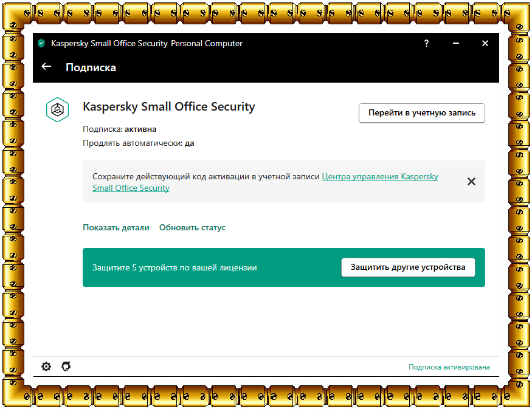Close the Kaspersky Small Office Security window
Viewport: 532px width, 409px height.
click(x=485, y=43)
